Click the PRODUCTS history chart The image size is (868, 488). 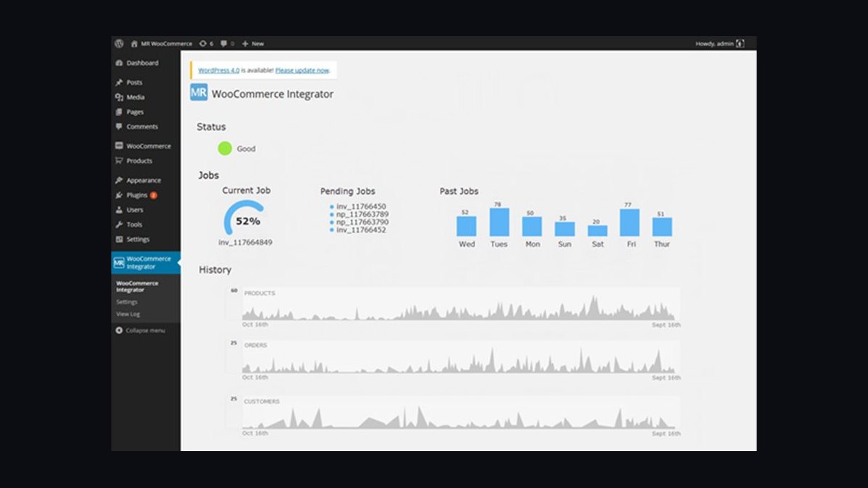460,304
